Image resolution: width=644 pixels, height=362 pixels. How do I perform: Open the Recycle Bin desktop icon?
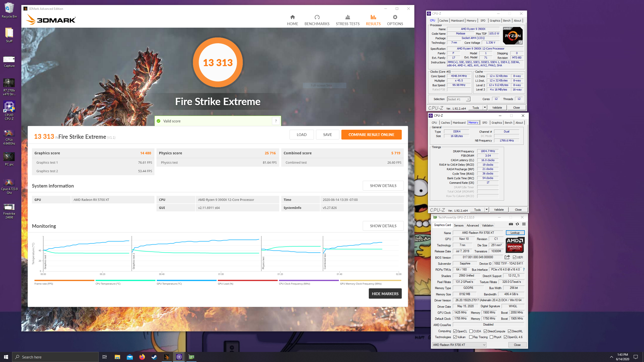pos(9,11)
